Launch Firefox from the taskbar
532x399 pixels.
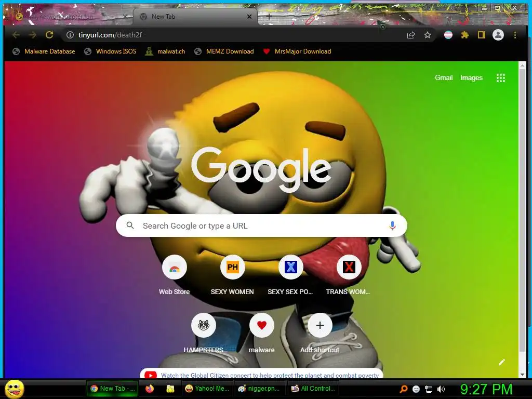pyautogui.click(x=150, y=389)
